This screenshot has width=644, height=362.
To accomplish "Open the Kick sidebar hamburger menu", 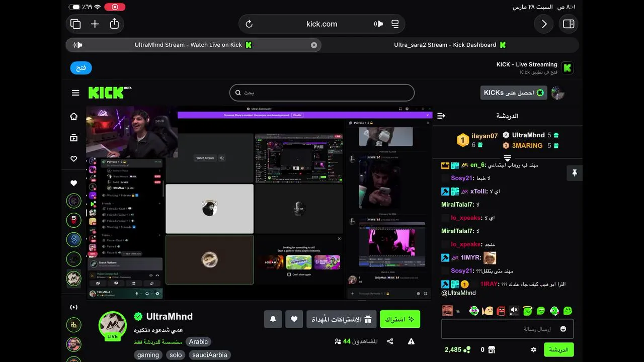I will (x=75, y=93).
